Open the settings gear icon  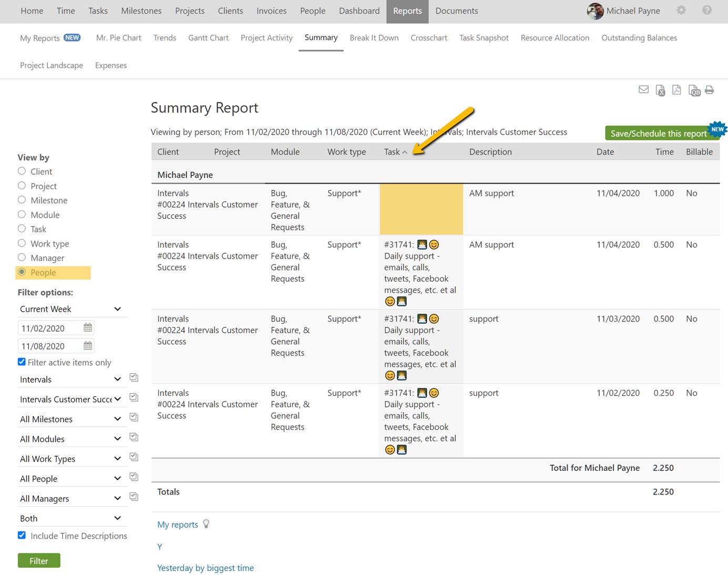(x=681, y=11)
